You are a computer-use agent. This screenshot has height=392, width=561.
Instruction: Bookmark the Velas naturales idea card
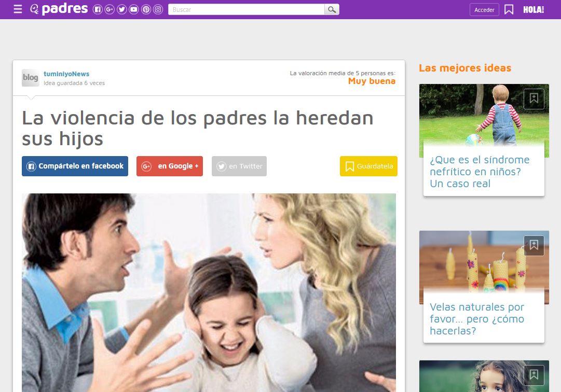[533, 246]
